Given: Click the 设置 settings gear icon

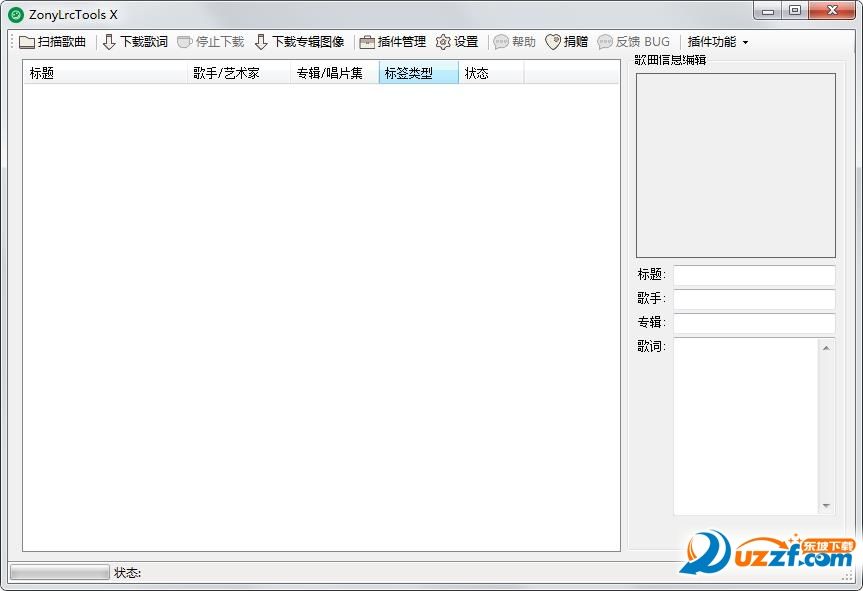Looking at the screenshot, I should click(x=441, y=41).
